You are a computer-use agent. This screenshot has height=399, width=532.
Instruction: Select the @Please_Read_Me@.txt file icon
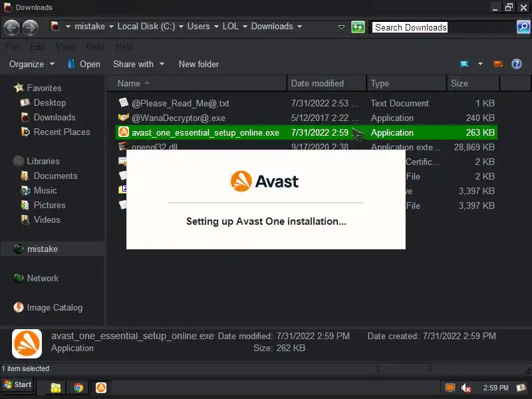click(124, 103)
